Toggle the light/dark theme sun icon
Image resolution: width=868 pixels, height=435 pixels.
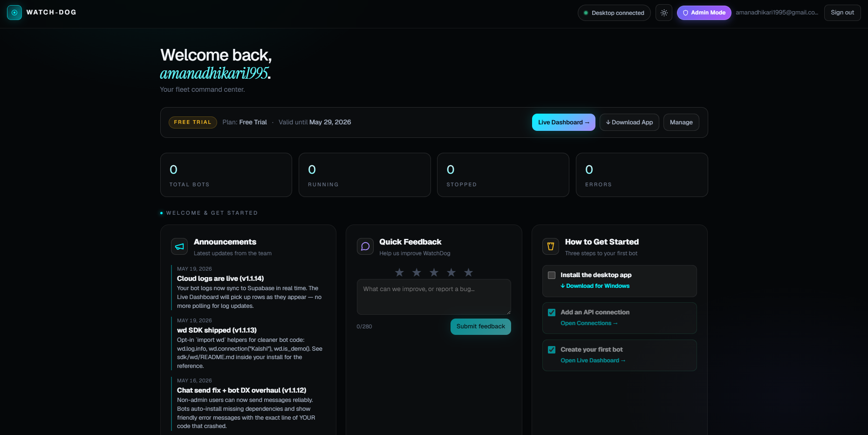[x=664, y=13]
